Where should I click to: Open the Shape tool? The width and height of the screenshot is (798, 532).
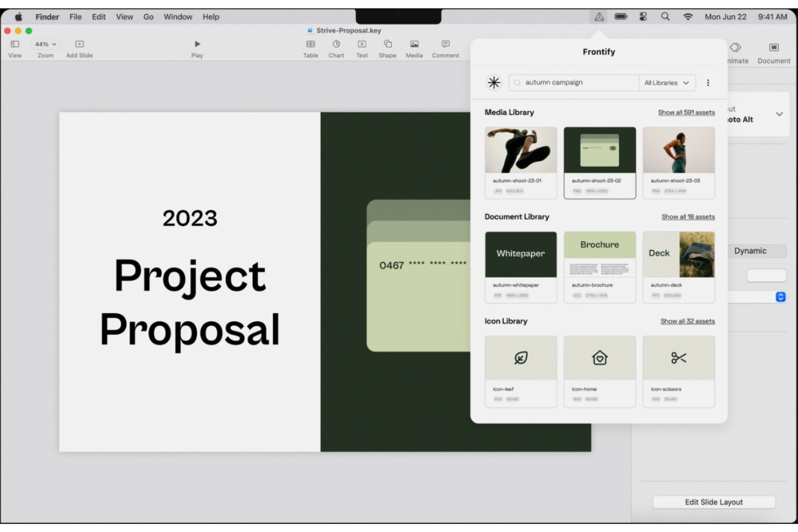point(388,44)
